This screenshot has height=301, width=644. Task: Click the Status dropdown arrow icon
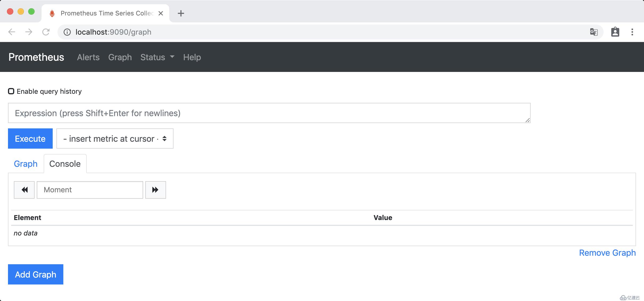point(172,57)
